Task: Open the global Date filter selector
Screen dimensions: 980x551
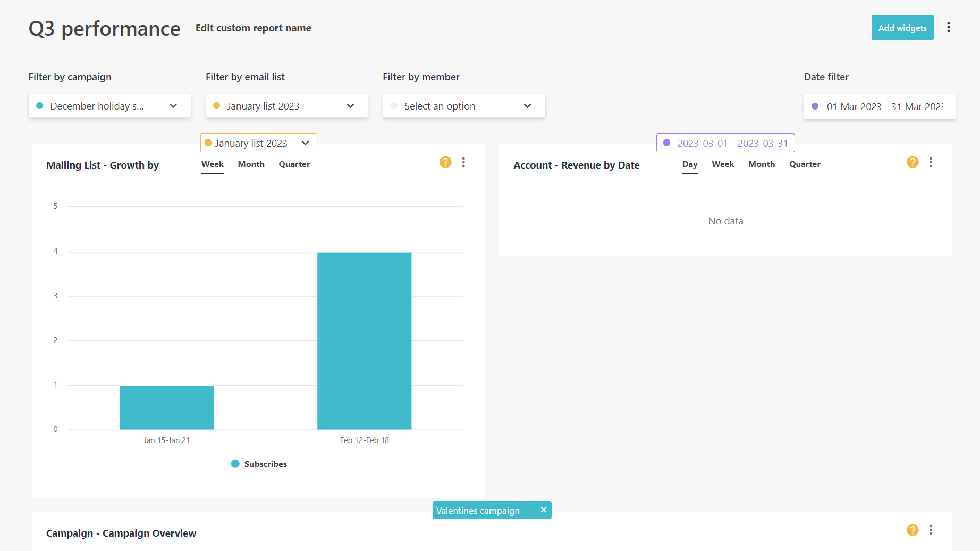Action: pos(880,106)
